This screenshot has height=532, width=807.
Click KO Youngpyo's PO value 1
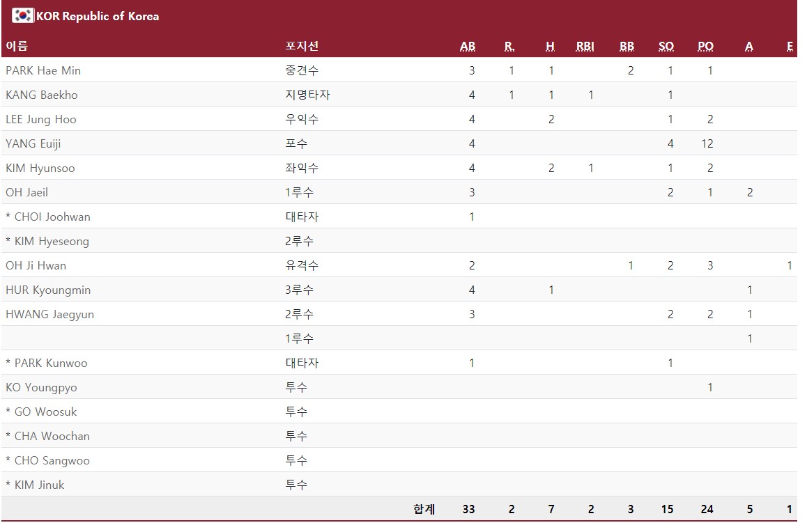click(710, 388)
